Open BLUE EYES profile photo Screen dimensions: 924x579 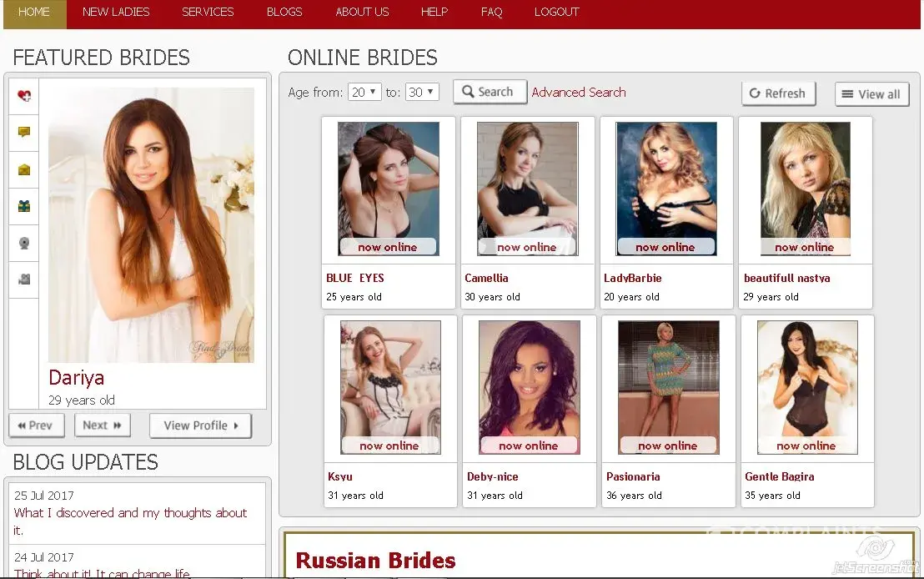tap(389, 189)
